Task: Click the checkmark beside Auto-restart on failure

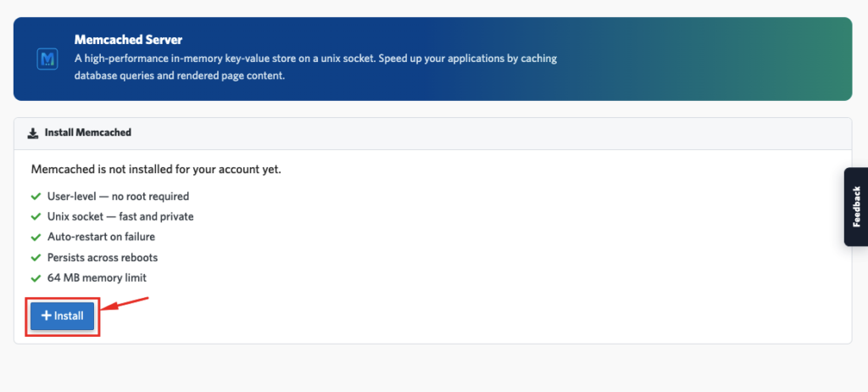Action: 36,238
